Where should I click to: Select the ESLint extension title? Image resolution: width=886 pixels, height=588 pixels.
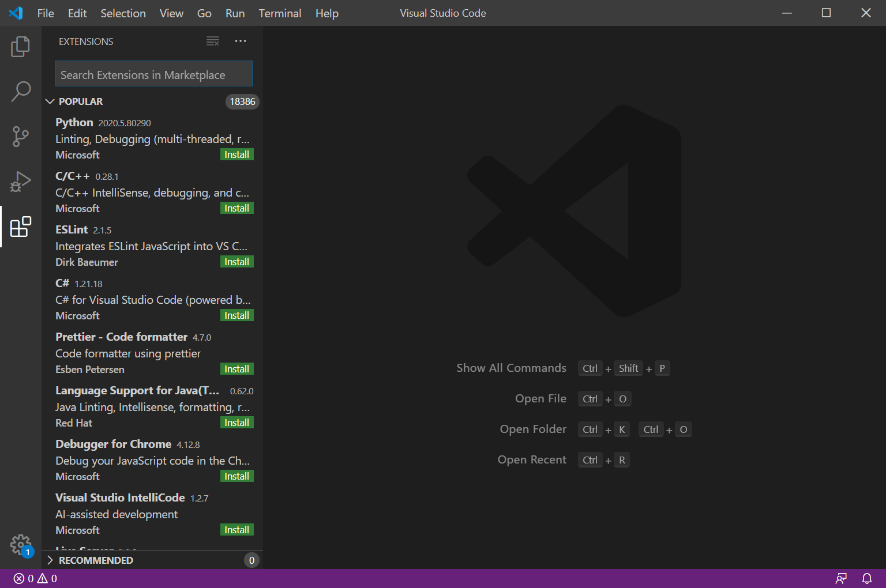[72, 229]
